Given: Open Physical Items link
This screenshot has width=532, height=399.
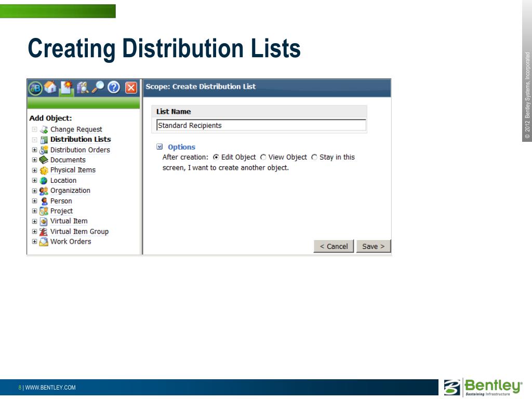Looking at the screenshot, I should click(73, 170).
